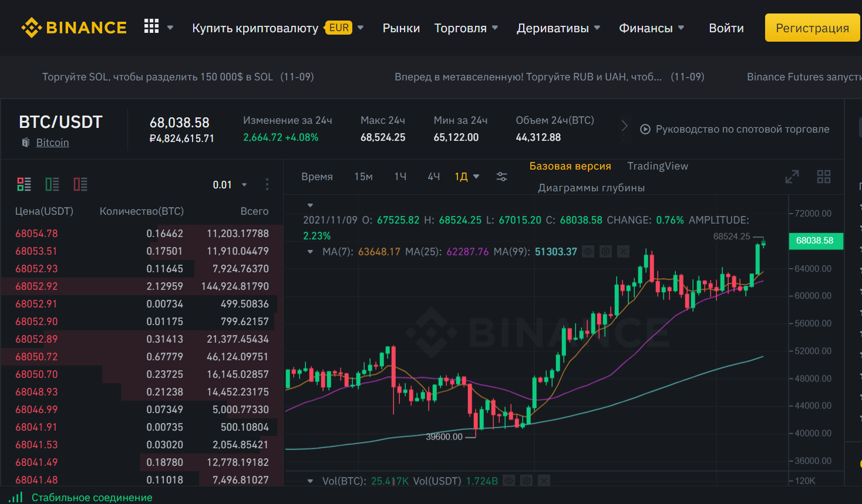Open the apps grid icon next to Binance logo
Viewport: 862px width, 504px height.
tap(151, 26)
